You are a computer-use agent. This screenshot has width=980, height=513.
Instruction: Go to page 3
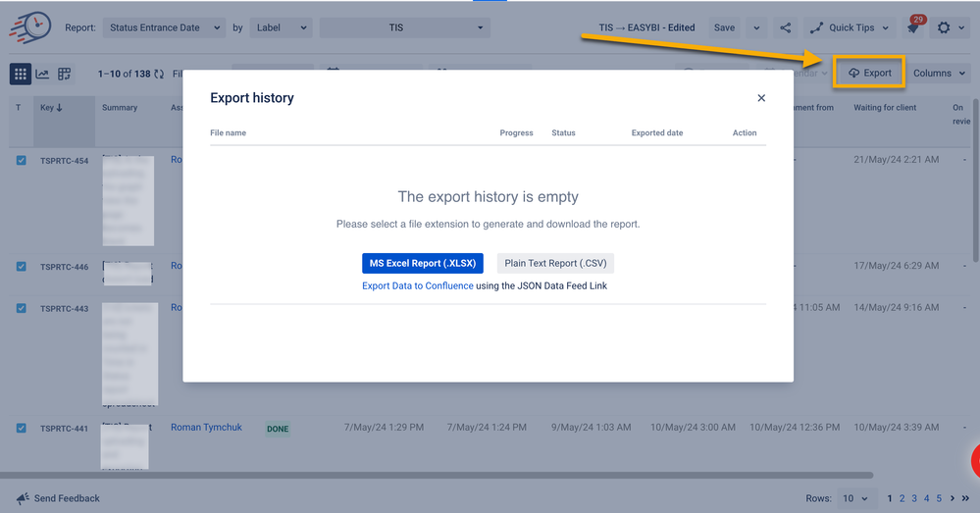(914, 498)
